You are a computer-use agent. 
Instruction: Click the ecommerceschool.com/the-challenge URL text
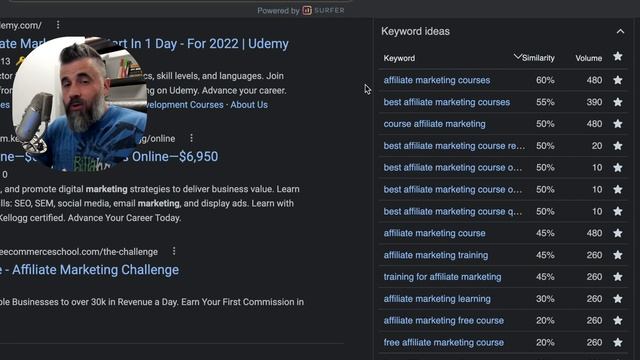[79, 251]
